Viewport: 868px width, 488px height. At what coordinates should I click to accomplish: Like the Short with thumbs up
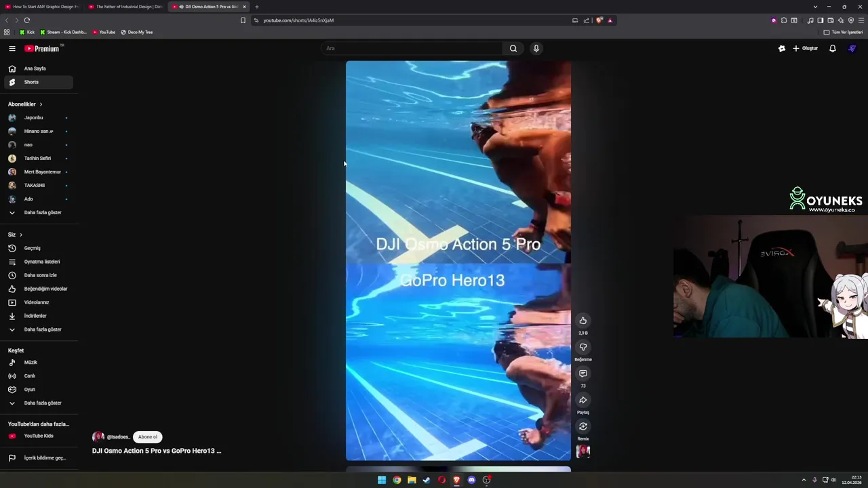click(x=583, y=321)
